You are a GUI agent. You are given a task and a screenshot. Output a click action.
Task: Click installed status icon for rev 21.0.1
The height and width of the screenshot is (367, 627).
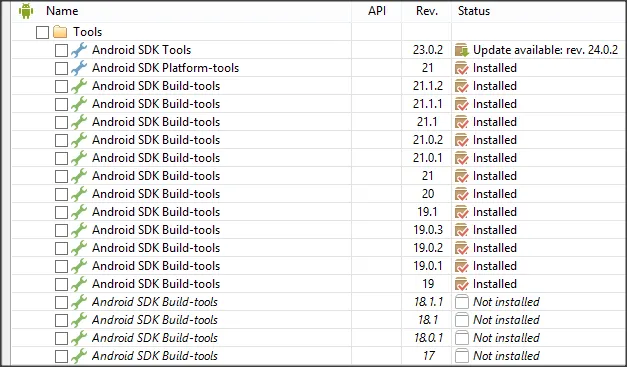tap(462, 158)
